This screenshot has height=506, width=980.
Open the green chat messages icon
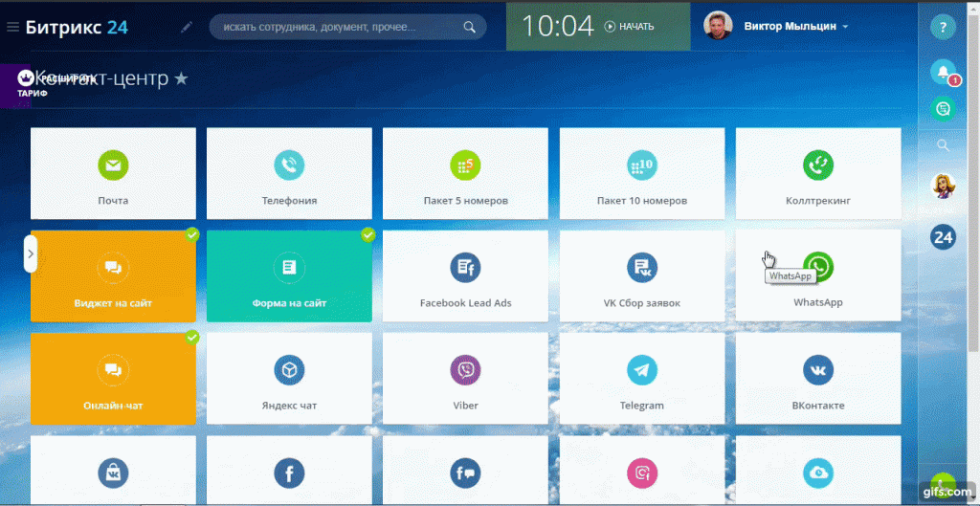click(943, 109)
